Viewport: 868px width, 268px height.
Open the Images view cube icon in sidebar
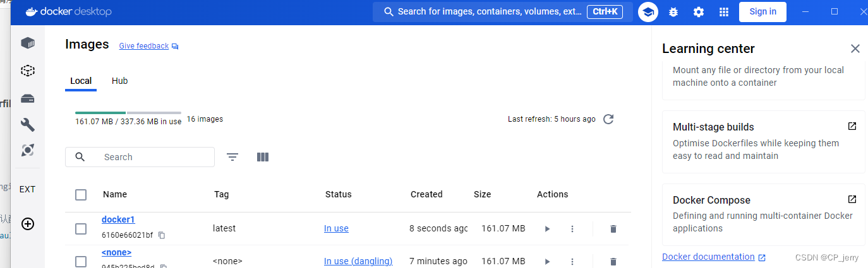[27, 71]
